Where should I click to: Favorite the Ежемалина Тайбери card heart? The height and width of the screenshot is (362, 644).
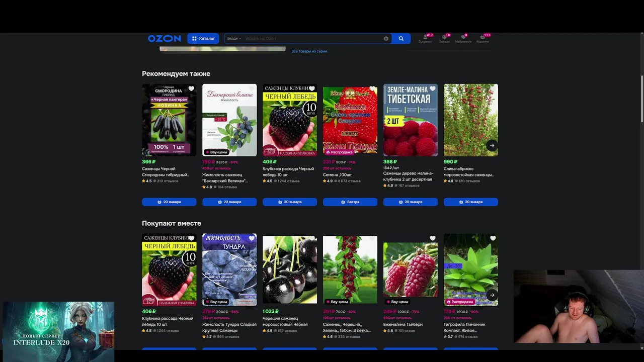(433, 238)
